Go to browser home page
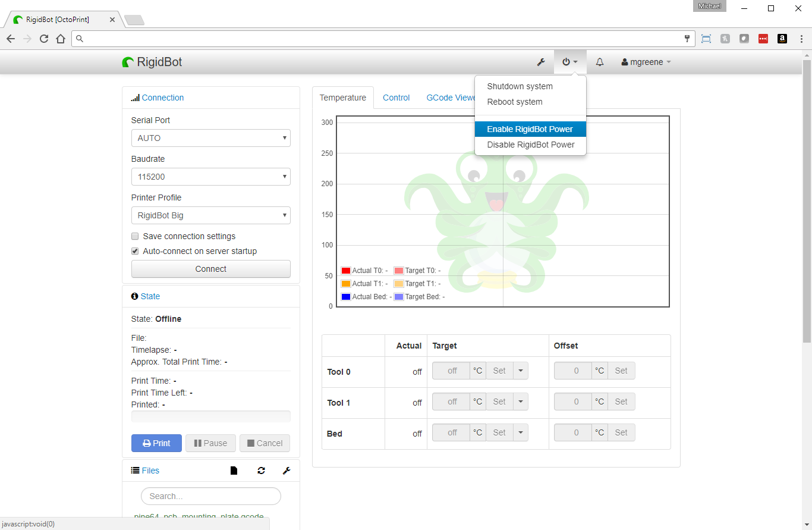Image resolution: width=812 pixels, height=530 pixels. (61, 39)
